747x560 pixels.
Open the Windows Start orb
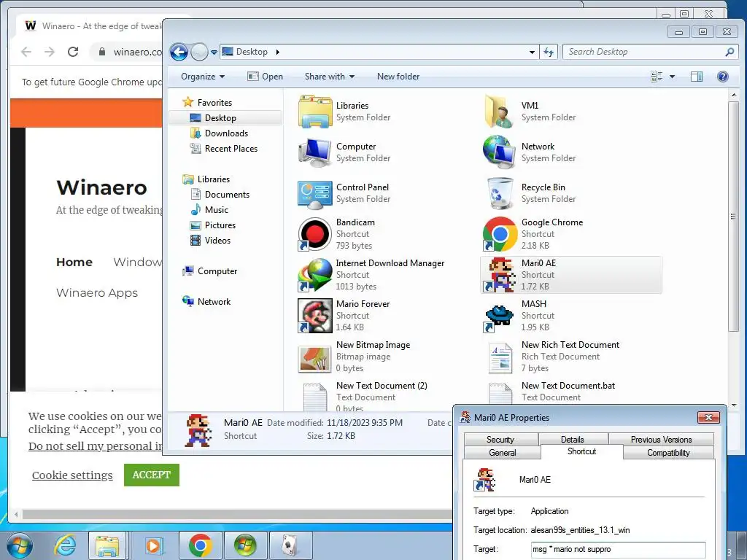[x=20, y=545]
